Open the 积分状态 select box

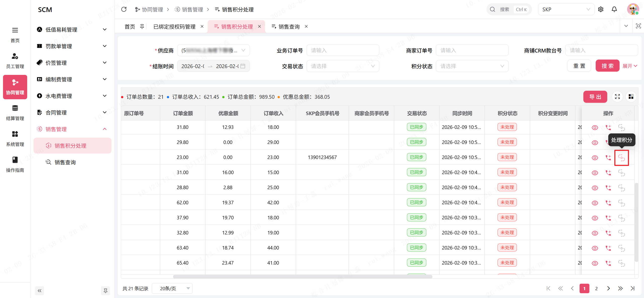472,66
